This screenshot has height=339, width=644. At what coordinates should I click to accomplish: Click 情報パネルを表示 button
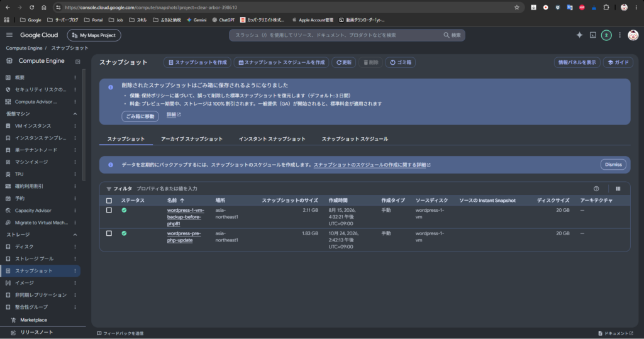click(577, 62)
